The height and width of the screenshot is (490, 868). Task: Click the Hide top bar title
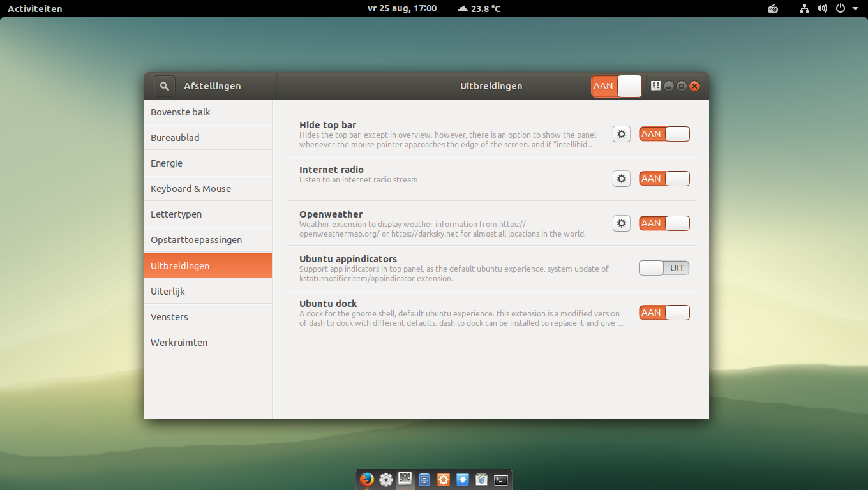tap(327, 125)
